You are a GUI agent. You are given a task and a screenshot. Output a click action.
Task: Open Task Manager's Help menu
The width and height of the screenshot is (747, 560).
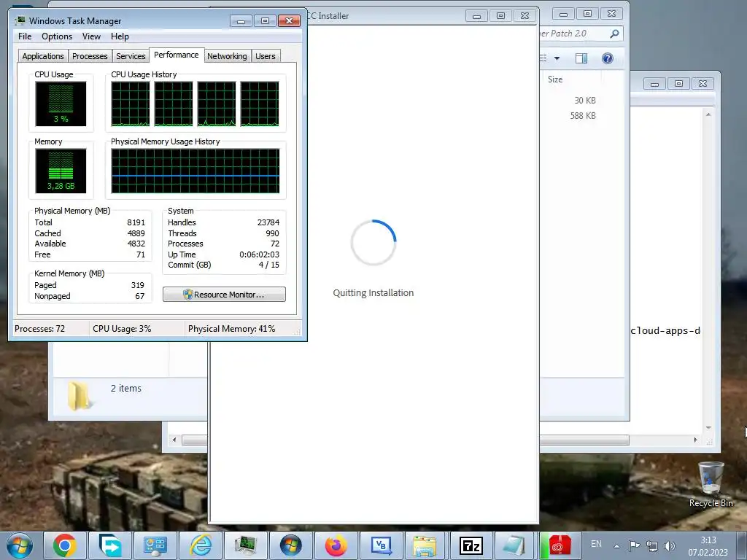tap(120, 36)
